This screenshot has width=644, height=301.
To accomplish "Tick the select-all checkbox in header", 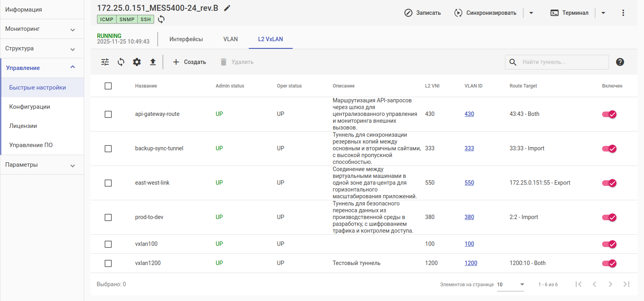I will (108, 86).
